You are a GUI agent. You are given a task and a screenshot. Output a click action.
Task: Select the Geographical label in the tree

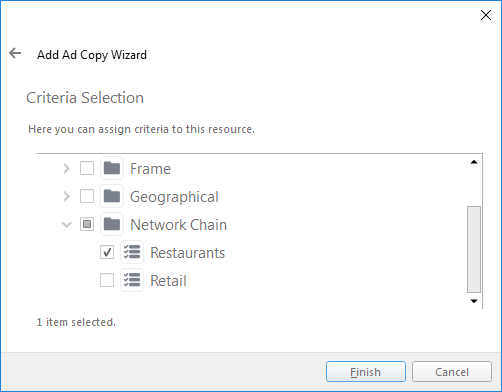(x=174, y=197)
